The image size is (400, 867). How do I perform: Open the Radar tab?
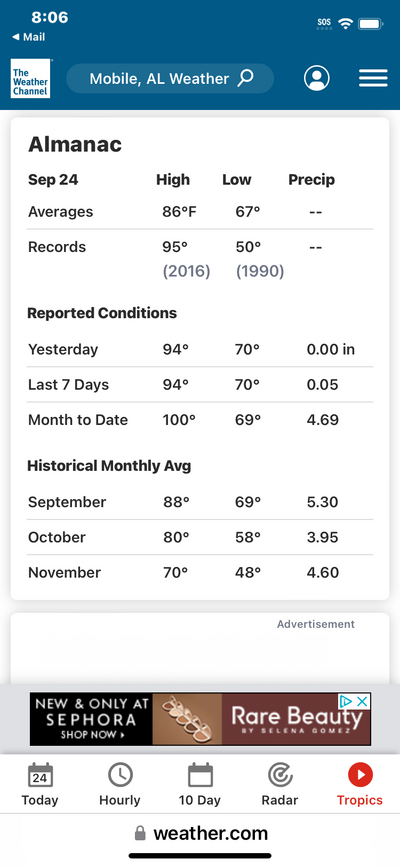coord(280,784)
